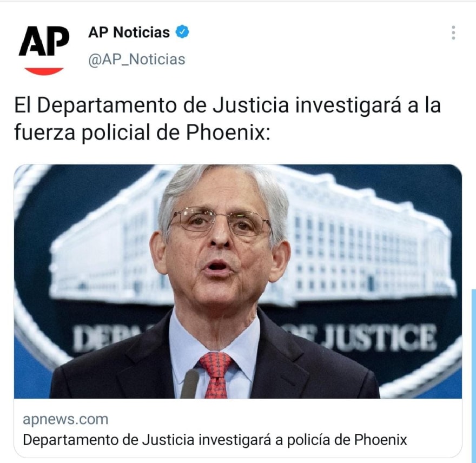This screenshot has width=476, height=463.
Task: Open the AP Noticias profile name
Action: pyautogui.click(x=129, y=32)
